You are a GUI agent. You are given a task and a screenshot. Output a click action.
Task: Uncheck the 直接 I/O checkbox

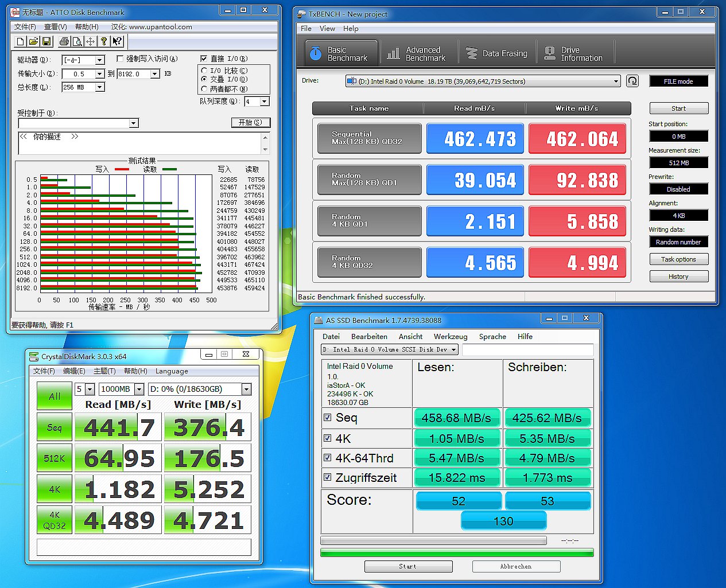(204, 59)
